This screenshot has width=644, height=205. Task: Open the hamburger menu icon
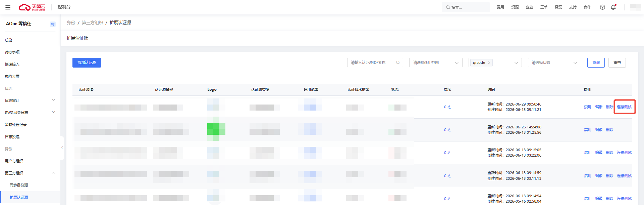coord(8,7)
